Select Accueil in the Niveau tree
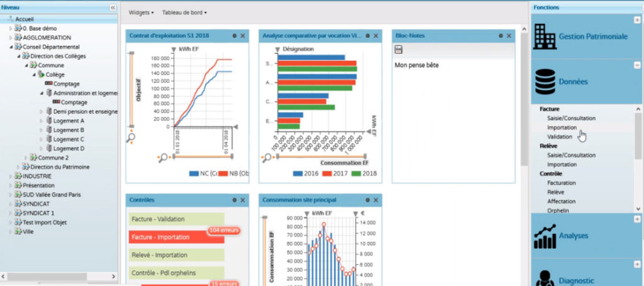This screenshot has width=644, height=286. click(x=25, y=19)
